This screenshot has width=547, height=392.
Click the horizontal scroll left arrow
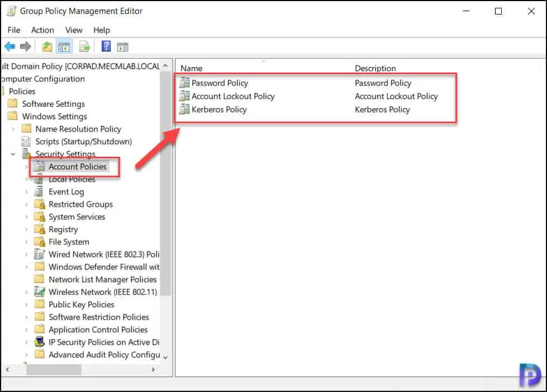(x=8, y=370)
